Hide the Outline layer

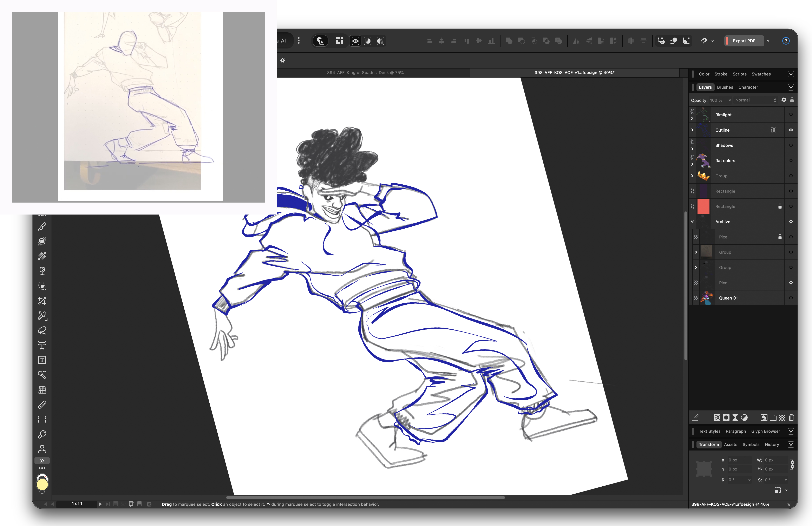click(x=791, y=130)
